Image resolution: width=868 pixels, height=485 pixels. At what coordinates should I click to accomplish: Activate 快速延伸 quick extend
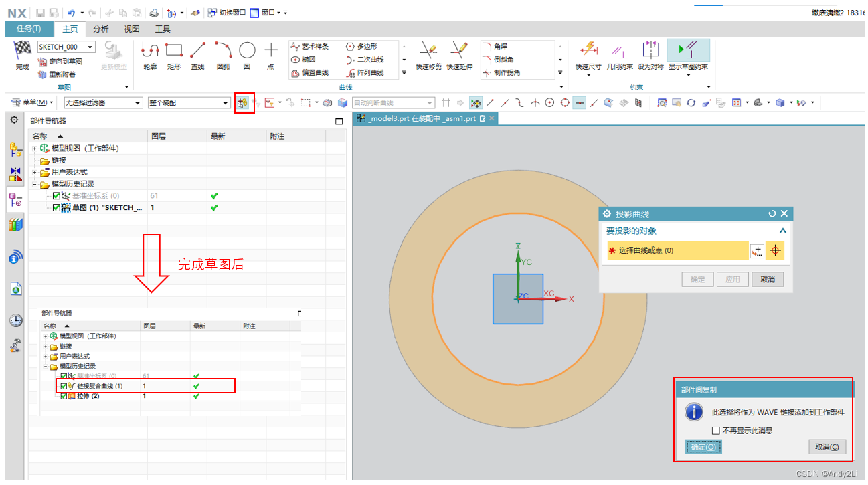(x=459, y=54)
